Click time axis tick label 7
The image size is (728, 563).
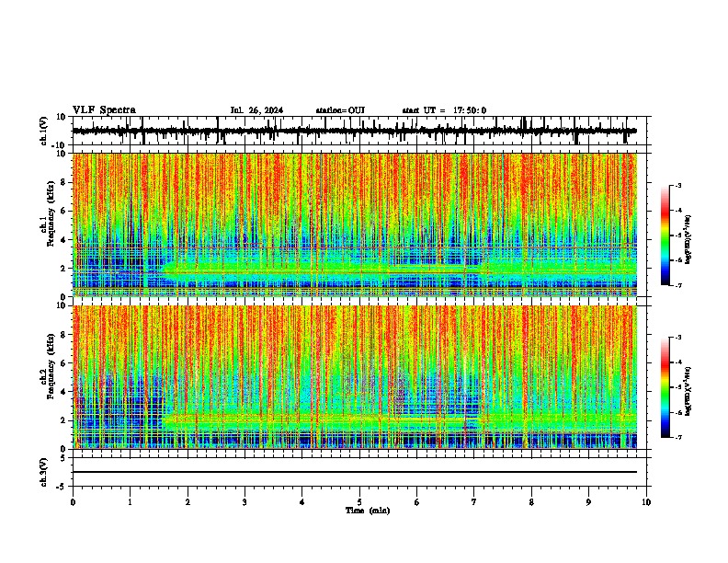click(x=474, y=502)
